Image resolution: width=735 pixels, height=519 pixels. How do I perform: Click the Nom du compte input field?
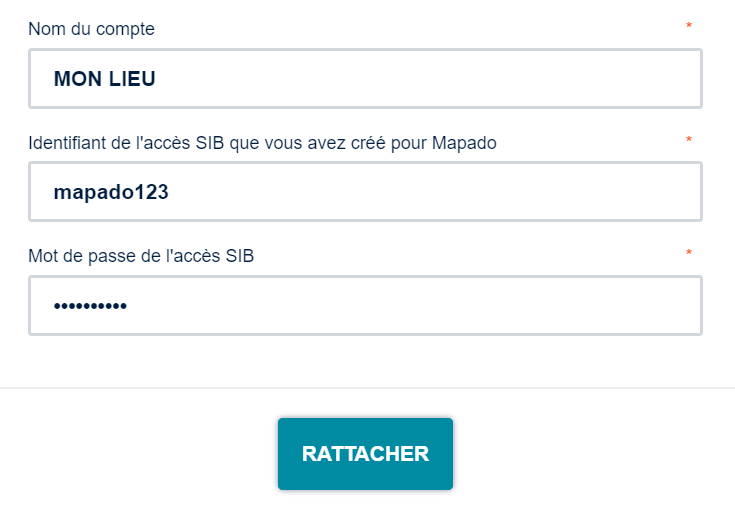(x=400, y=78)
